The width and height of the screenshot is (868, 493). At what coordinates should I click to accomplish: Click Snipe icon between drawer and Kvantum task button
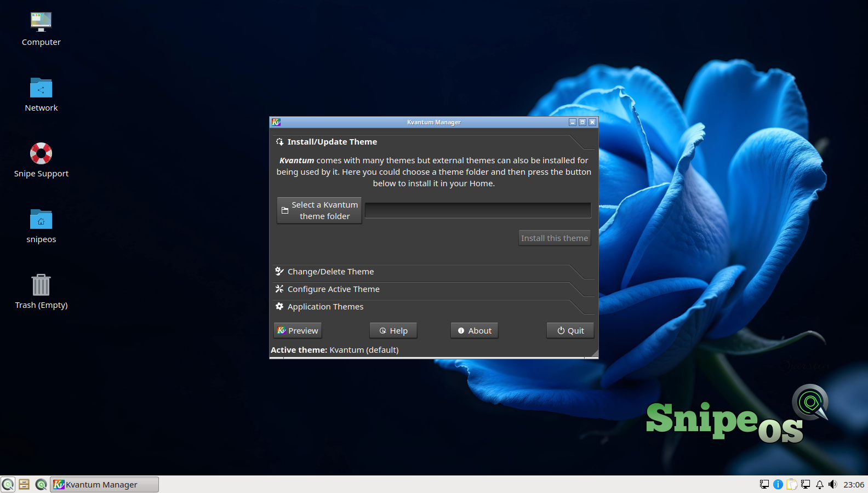(41, 484)
